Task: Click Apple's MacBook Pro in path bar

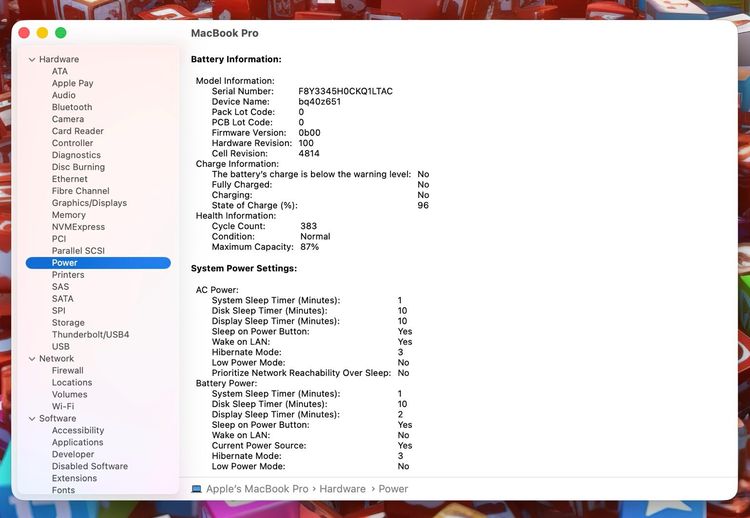Action: (x=257, y=489)
